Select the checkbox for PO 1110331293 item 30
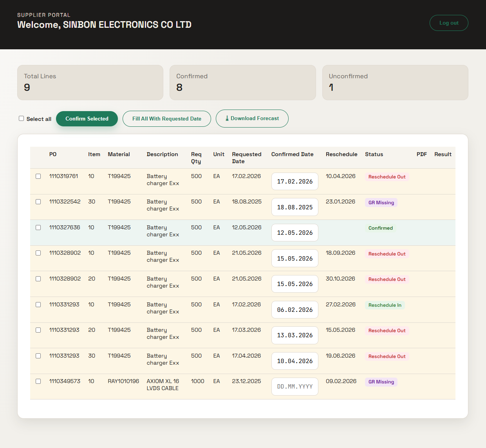Viewport: 486px width, 448px height. coord(38,356)
